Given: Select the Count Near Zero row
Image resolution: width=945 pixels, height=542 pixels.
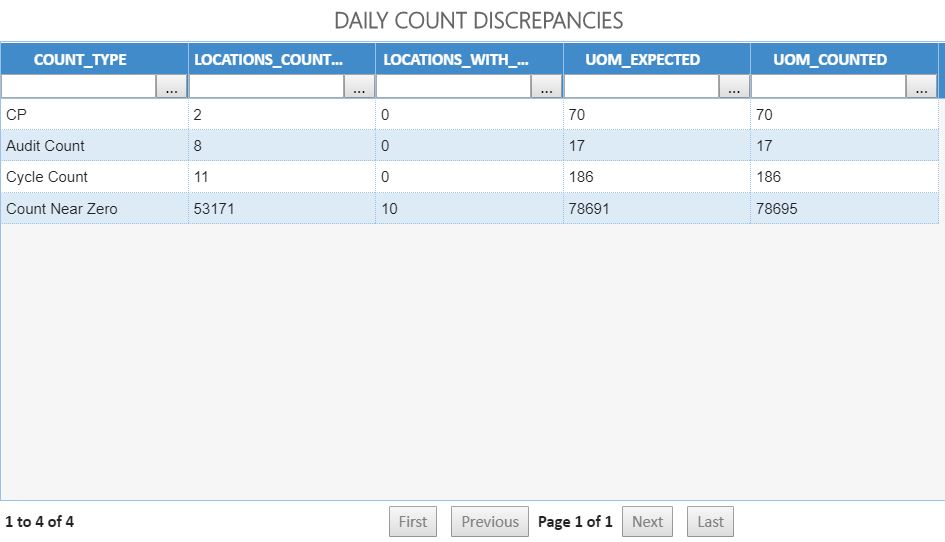Looking at the screenshot, I should 61,209.
